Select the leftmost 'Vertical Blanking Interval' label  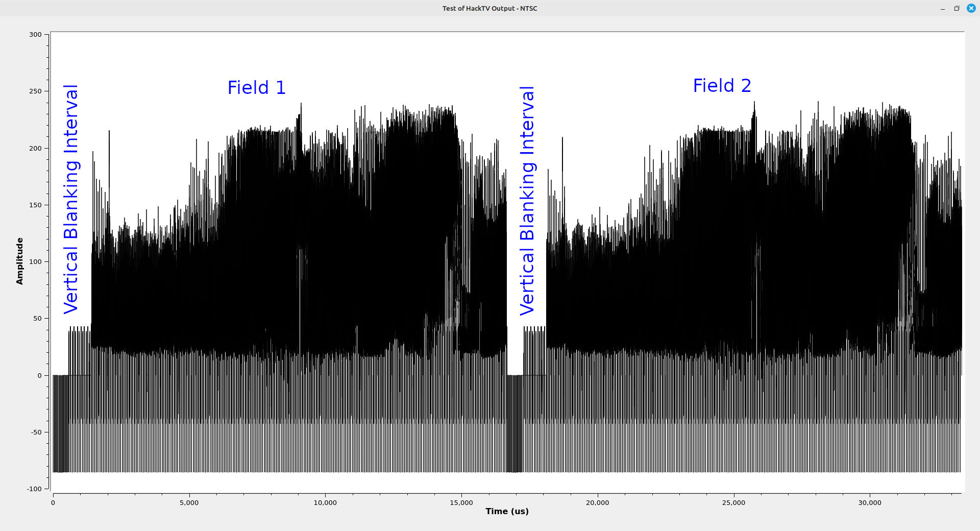pos(71,199)
